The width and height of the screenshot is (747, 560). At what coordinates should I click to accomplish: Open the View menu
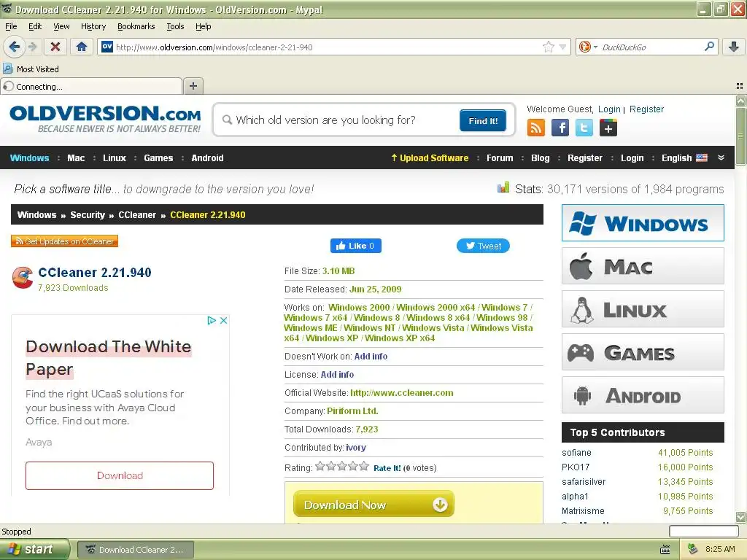(61, 26)
